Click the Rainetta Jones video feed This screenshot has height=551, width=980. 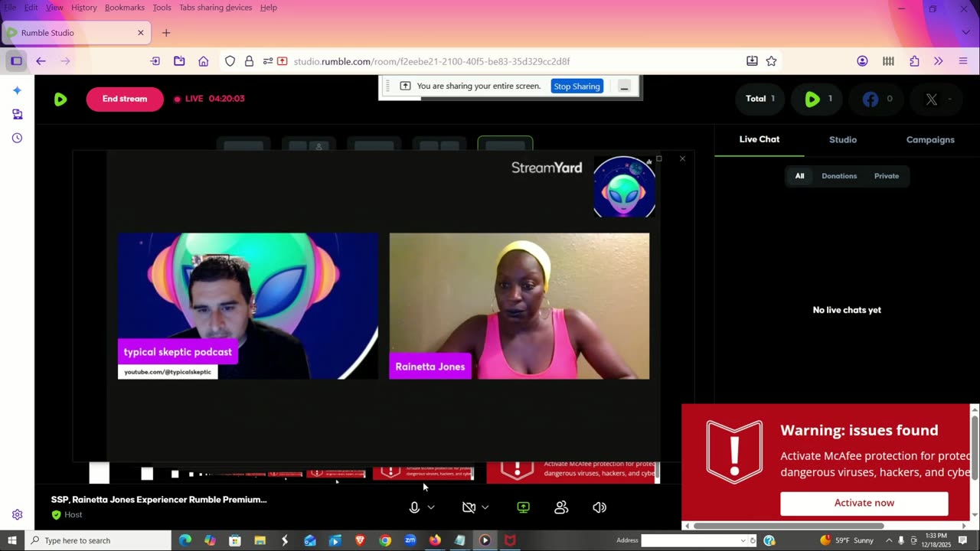coord(519,306)
